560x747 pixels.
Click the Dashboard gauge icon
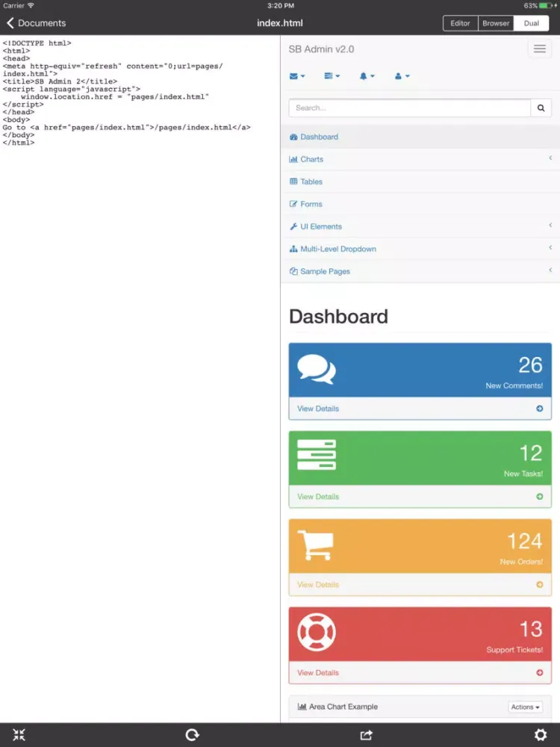point(293,137)
